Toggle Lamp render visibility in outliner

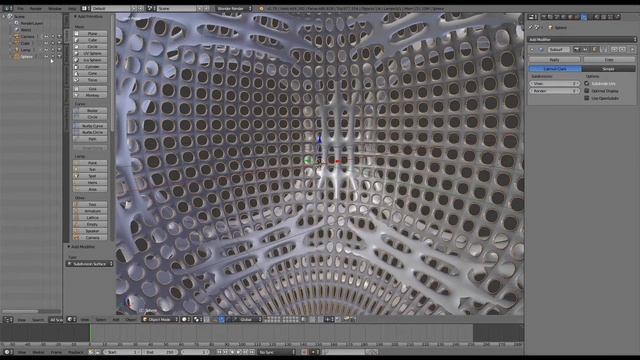pos(59,50)
